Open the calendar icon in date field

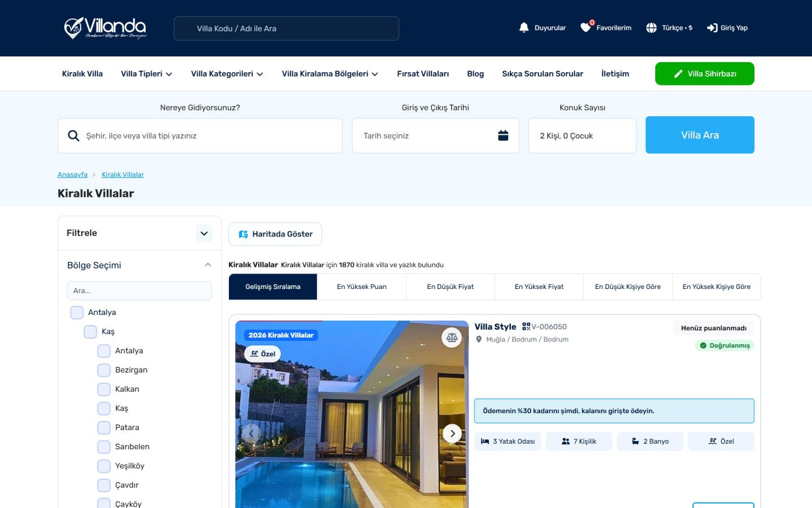click(x=503, y=135)
